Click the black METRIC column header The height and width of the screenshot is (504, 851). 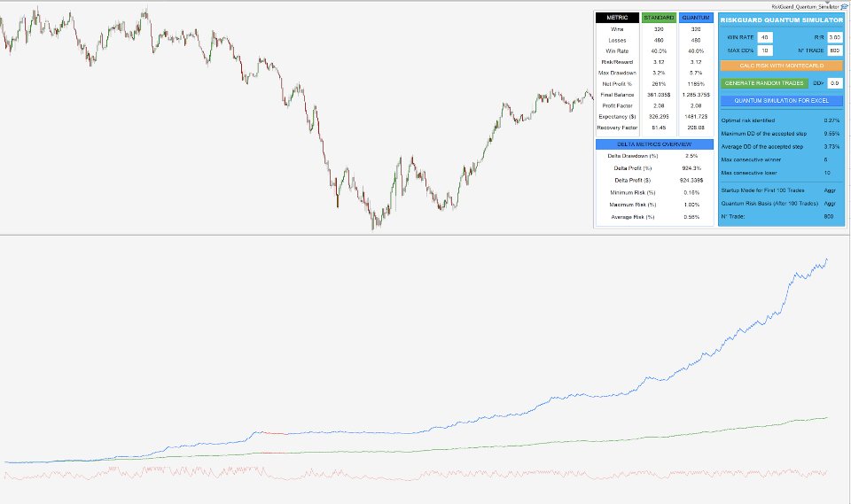click(616, 17)
